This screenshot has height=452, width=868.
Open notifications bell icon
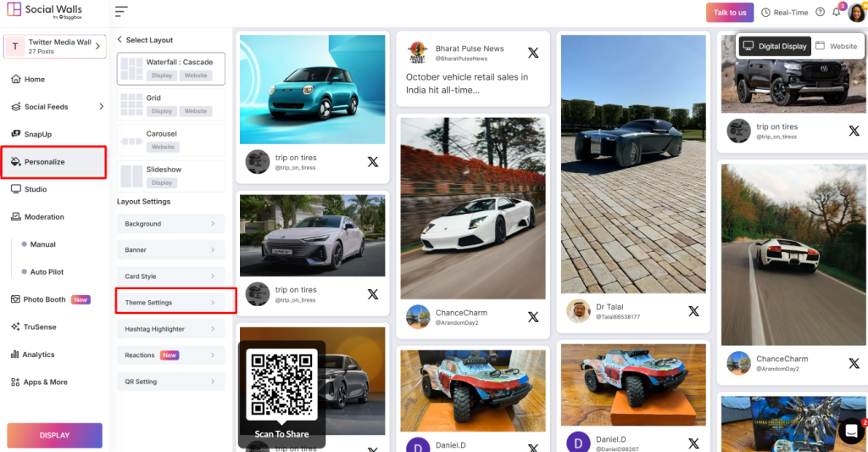837,12
